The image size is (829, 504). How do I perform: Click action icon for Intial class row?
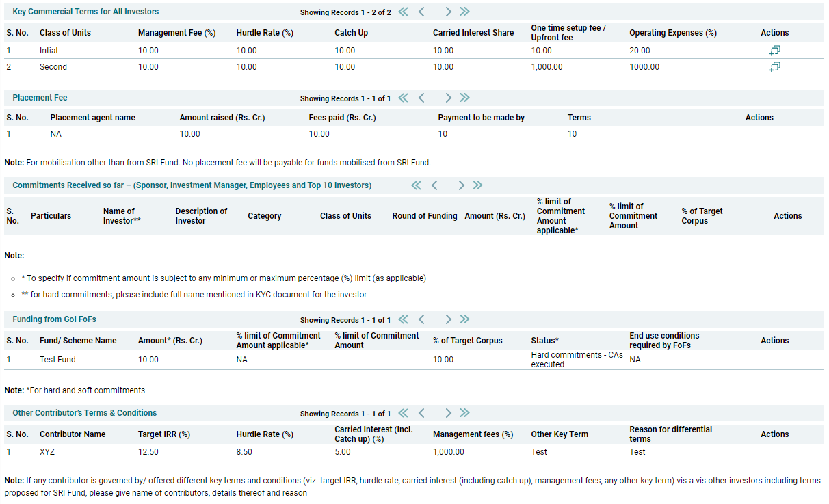click(774, 51)
